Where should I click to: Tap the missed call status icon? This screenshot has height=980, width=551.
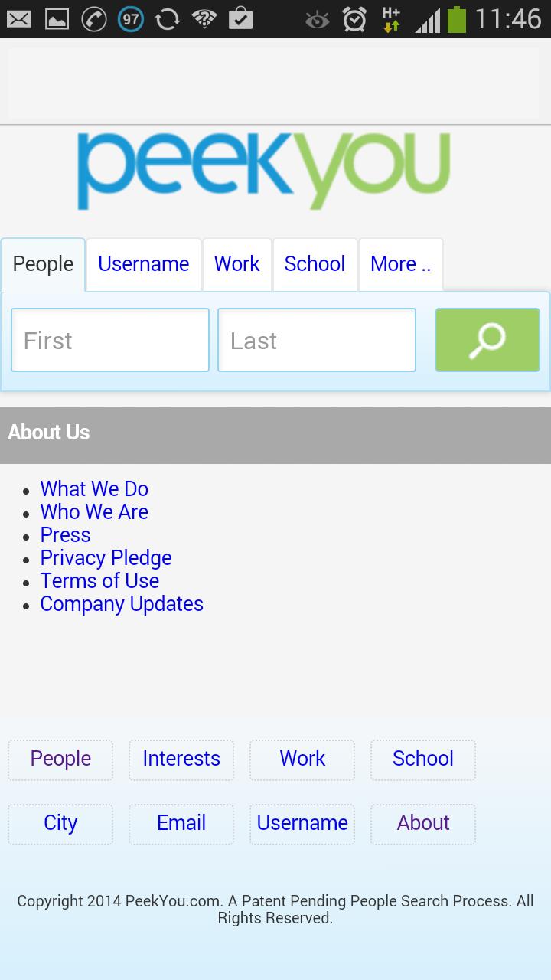(93, 19)
